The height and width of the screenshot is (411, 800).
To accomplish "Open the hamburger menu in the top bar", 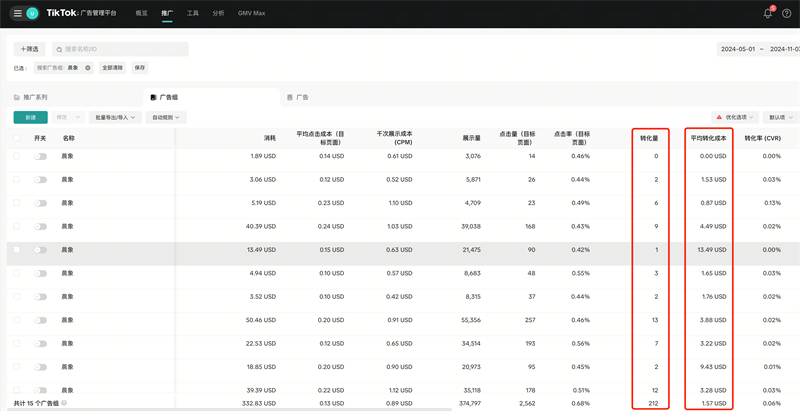I will click(x=18, y=13).
